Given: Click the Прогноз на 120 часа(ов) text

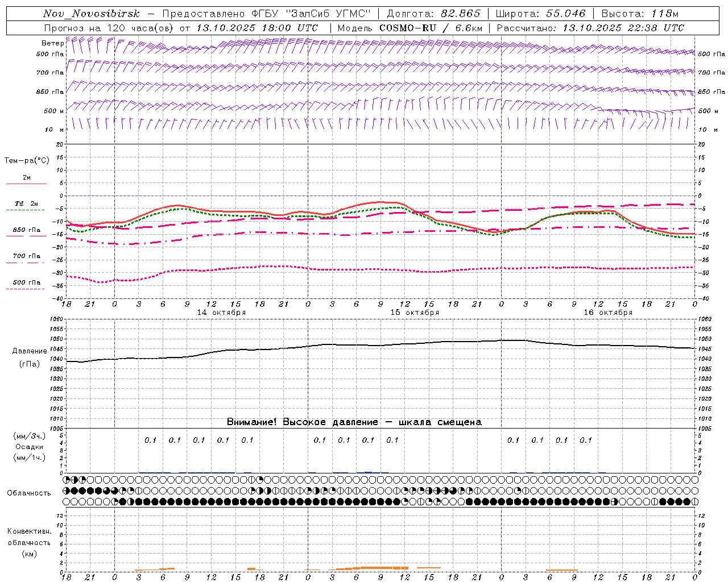Looking at the screenshot, I should 110,28.
